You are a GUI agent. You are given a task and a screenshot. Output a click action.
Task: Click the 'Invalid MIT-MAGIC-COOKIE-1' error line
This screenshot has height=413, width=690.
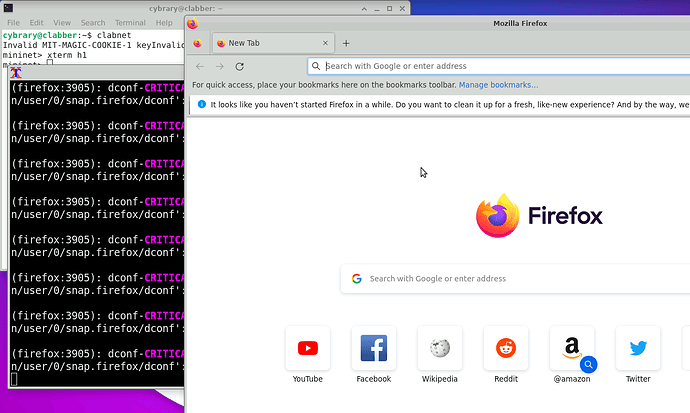tap(93, 45)
